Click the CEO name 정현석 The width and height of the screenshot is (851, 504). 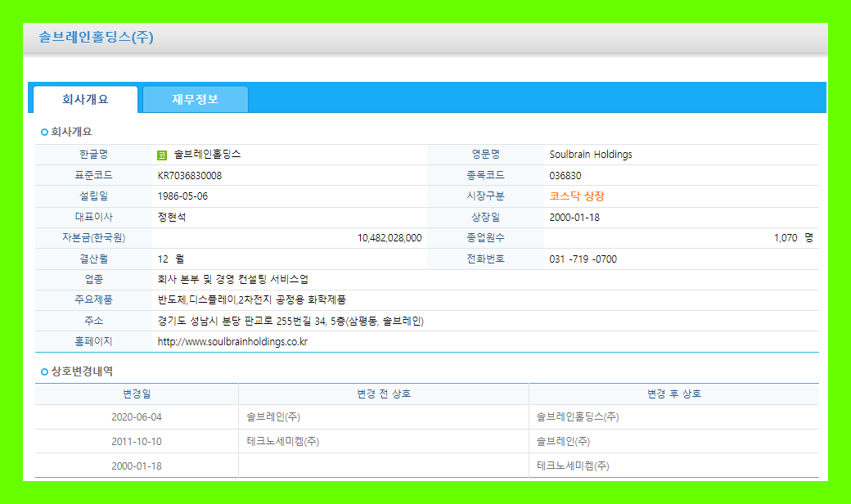tap(172, 217)
